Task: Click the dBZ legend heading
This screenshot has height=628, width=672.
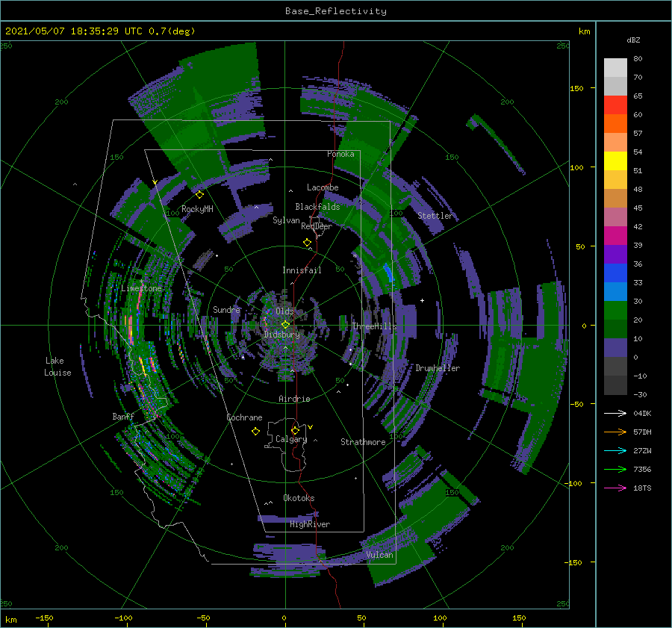Action: [633, 40]
